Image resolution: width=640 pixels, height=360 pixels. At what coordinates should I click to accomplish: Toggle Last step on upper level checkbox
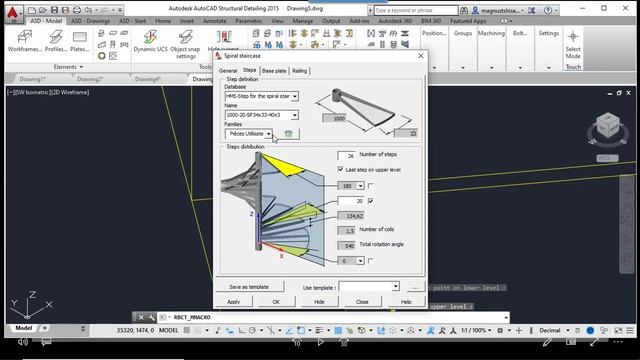pos(340,169)
